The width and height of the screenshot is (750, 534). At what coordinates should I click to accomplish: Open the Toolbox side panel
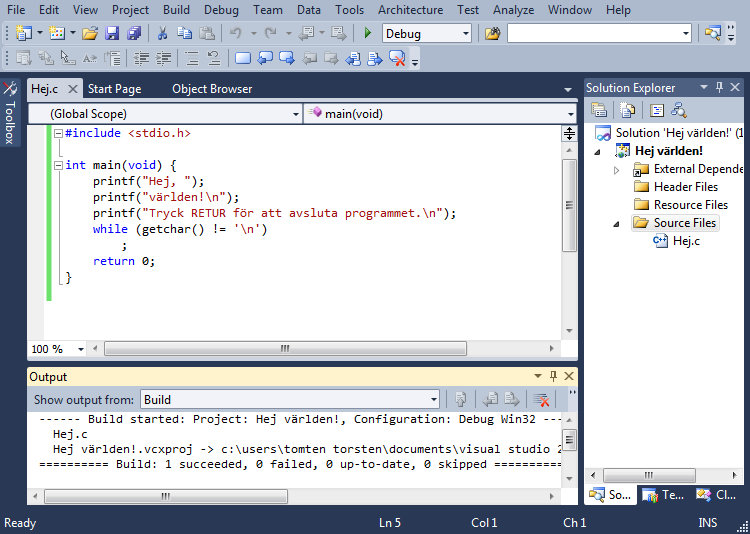[x=10, y=113]
